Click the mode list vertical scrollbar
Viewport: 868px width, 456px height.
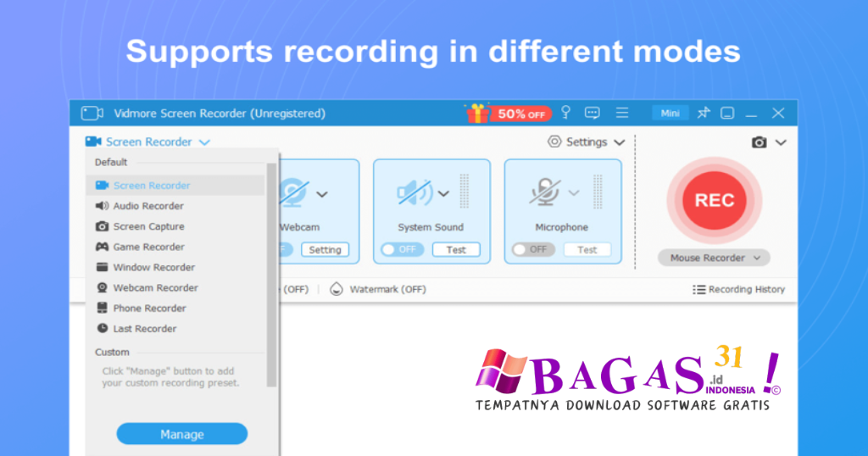tap(271, 275)
